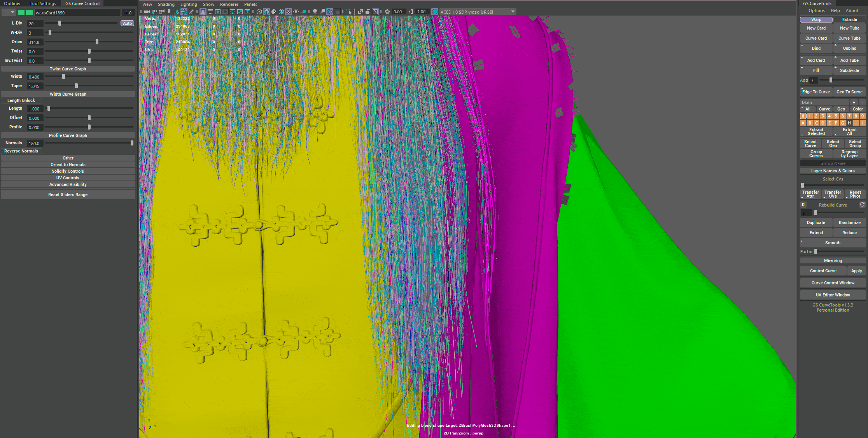This screenshot has height=438, width=868.
Task: Expand the Solidify Controls section
Action: 68,171
